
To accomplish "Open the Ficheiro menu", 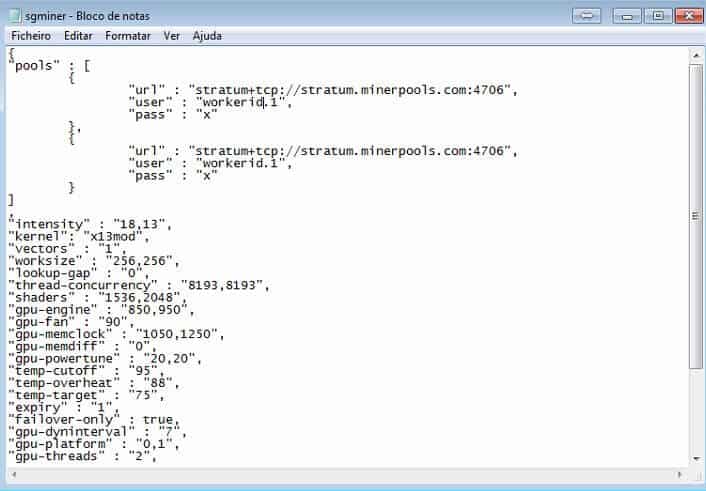I will tap(31, 36).
